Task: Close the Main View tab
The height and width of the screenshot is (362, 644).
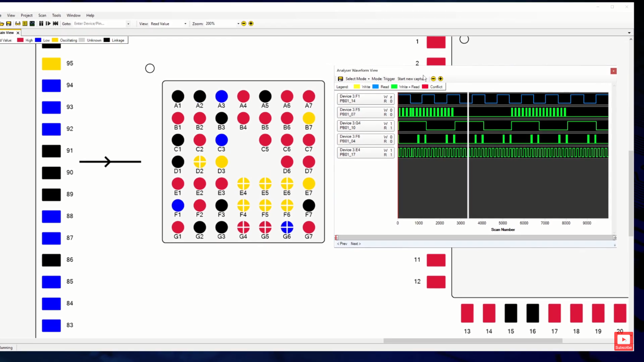Action: point(18,33)
